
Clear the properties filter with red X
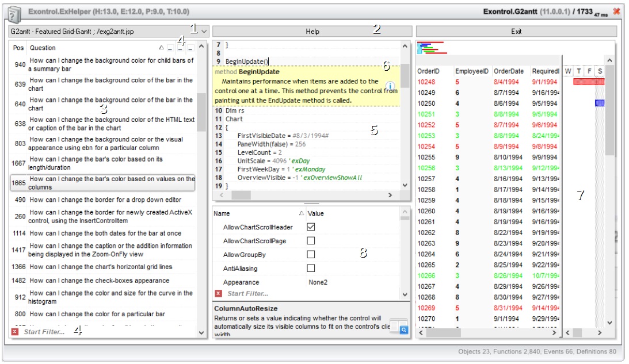[x=218, y=294]
